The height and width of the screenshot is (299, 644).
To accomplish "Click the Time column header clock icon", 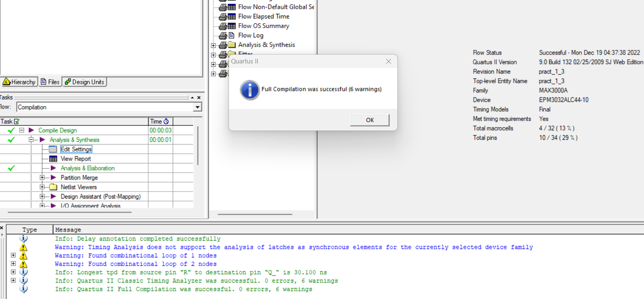I will coord(166,121).
